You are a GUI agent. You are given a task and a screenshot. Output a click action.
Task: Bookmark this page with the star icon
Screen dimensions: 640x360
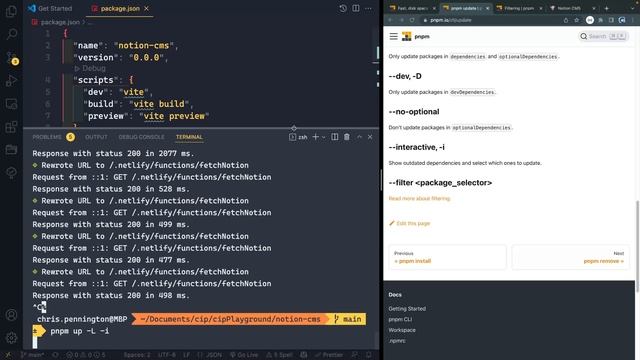click(x=576, y=20)
